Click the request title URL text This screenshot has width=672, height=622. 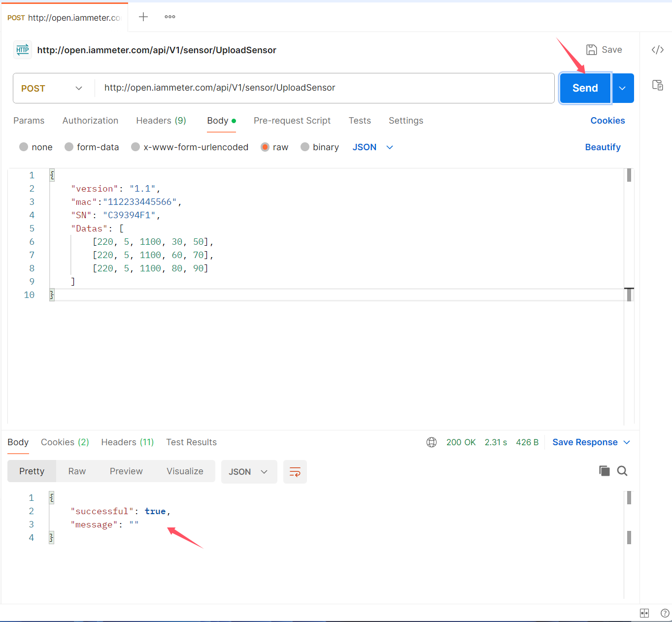(x=157, y=50)
